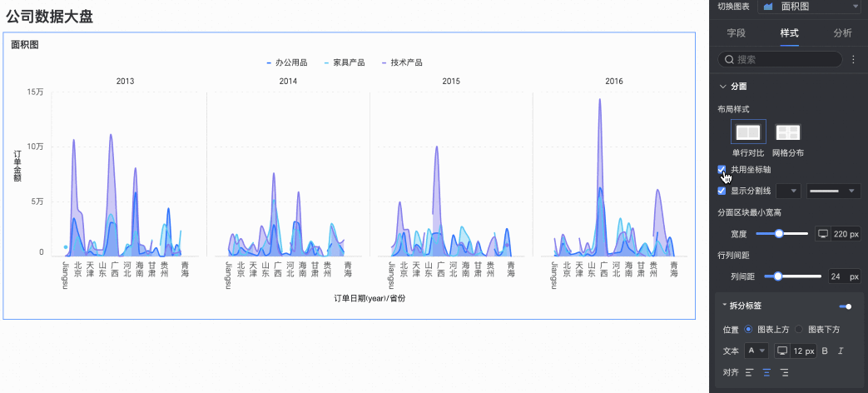Open the divider line style dropdown
Image resolution: width=868 pixels, height=393 pixels.
[x=834, y=191]
